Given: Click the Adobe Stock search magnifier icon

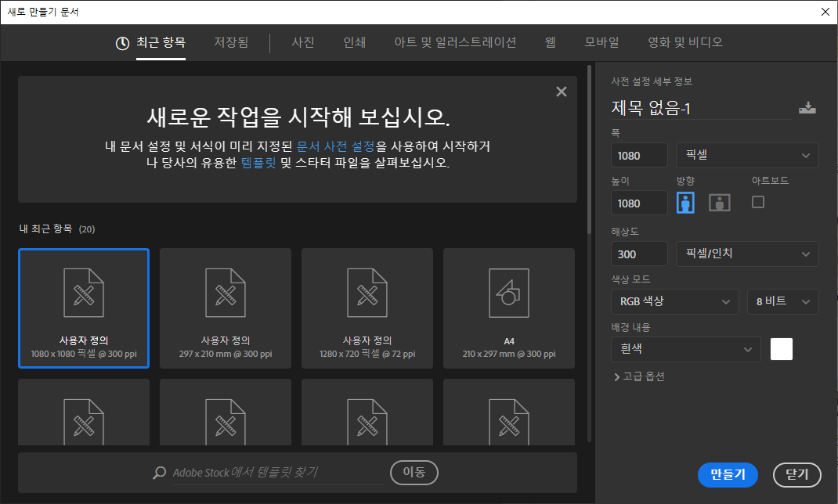Looking at the screenshot, I should 160,473.
